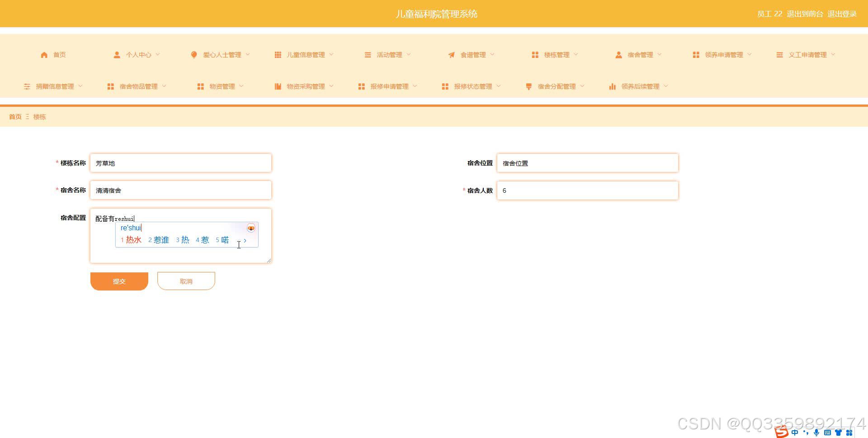Click the grid icon of 儿童信息管理

click(x=278, y=55)
